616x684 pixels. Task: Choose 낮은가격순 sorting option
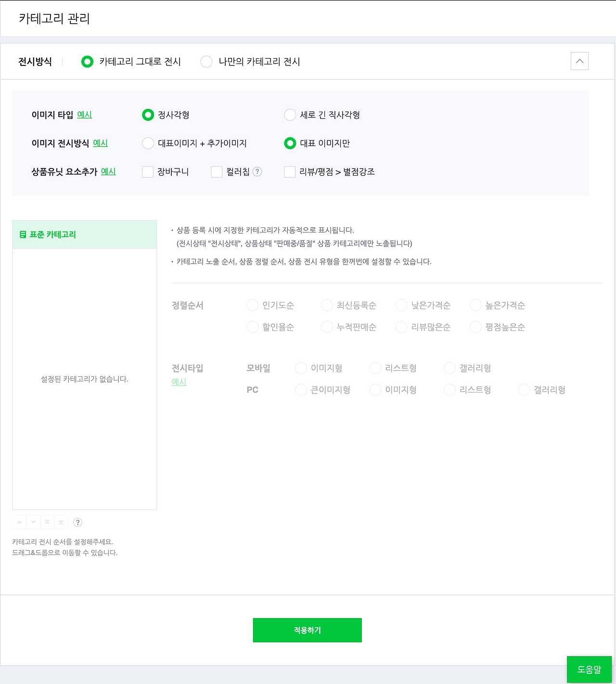tap(401, 305)
